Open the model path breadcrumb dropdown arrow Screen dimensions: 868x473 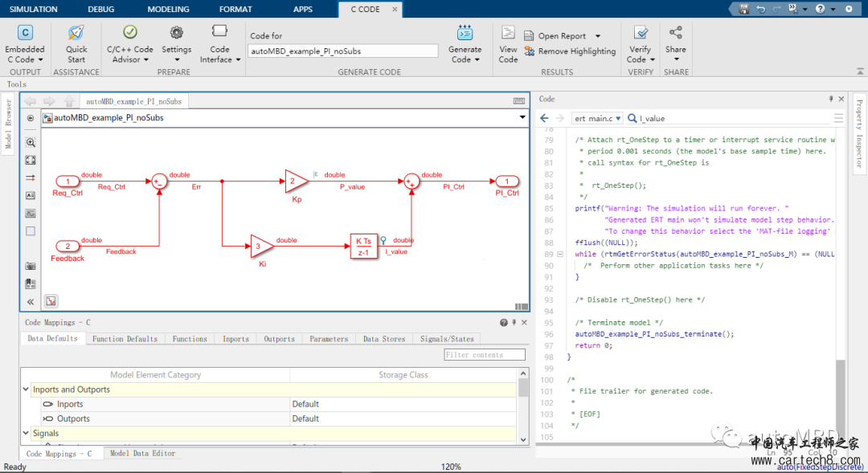(522, 117)
